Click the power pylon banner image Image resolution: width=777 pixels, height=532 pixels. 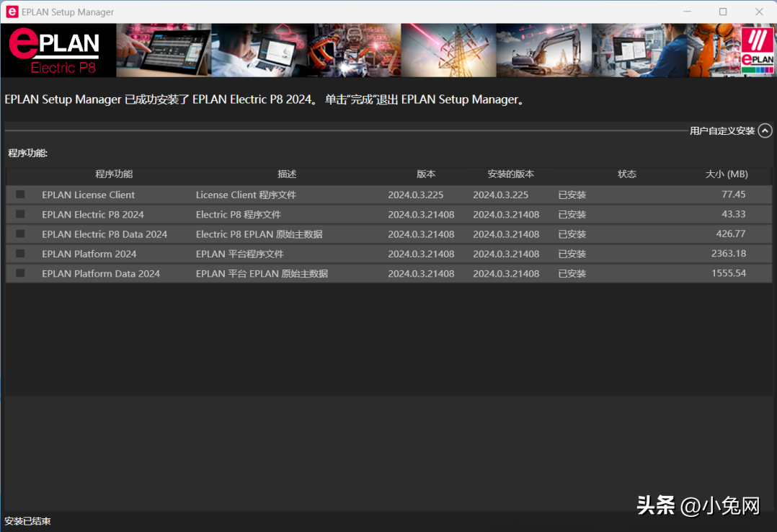(448, 50)
